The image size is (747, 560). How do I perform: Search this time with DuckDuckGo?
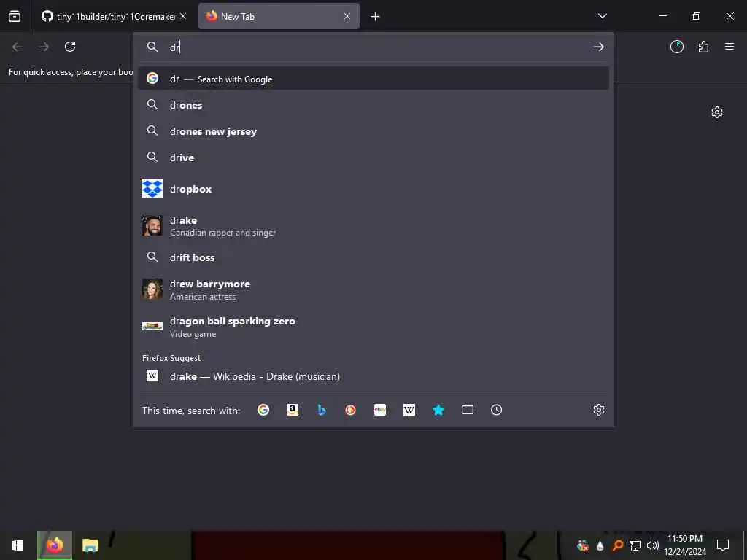pos(351,410)
